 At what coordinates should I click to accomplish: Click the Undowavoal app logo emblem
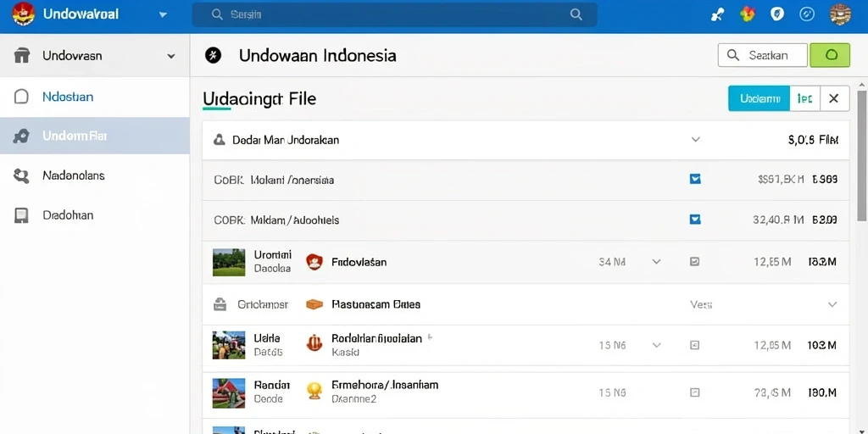point(23,14)
